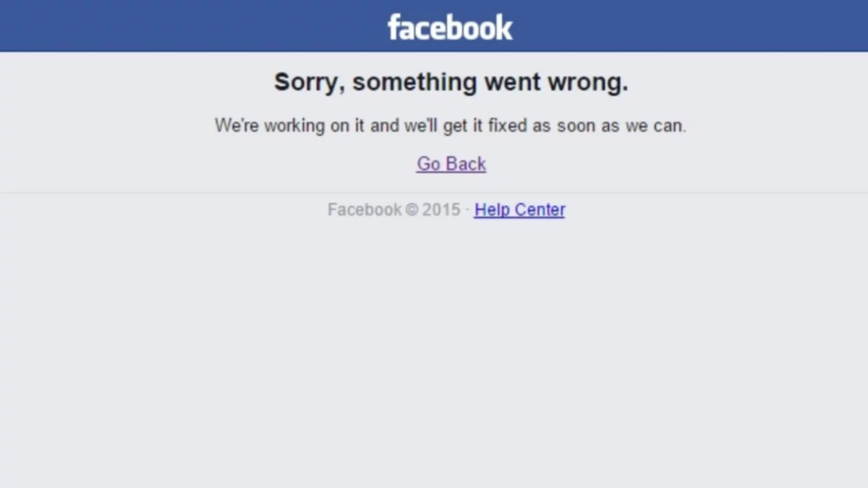Click the facebook logo in the header
This screenshot has width=868, height=488.
tap(450, 27)
